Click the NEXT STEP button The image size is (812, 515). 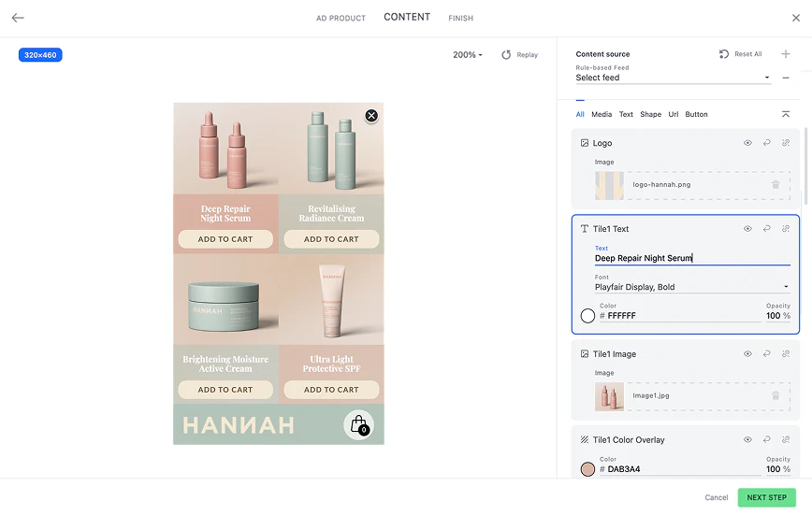(x=766, y=497)
